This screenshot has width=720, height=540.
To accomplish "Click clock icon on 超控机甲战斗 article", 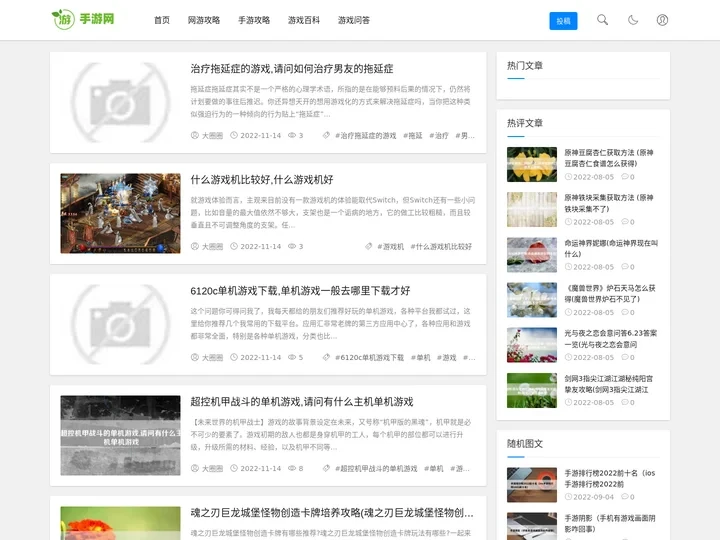I will (x=234, y=468).
